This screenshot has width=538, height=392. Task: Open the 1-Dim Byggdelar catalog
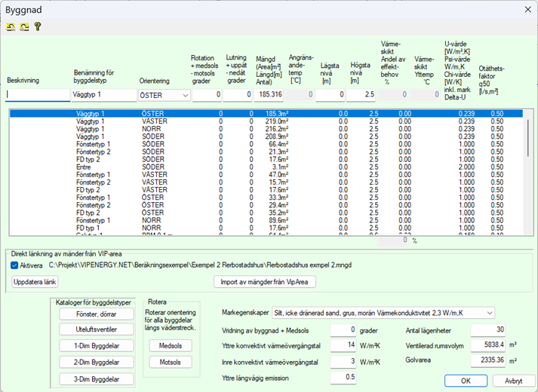(95, 346)
